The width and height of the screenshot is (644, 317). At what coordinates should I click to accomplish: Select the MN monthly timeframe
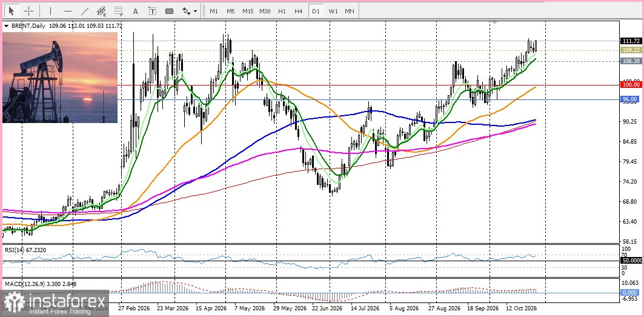[x=350, y=11]
